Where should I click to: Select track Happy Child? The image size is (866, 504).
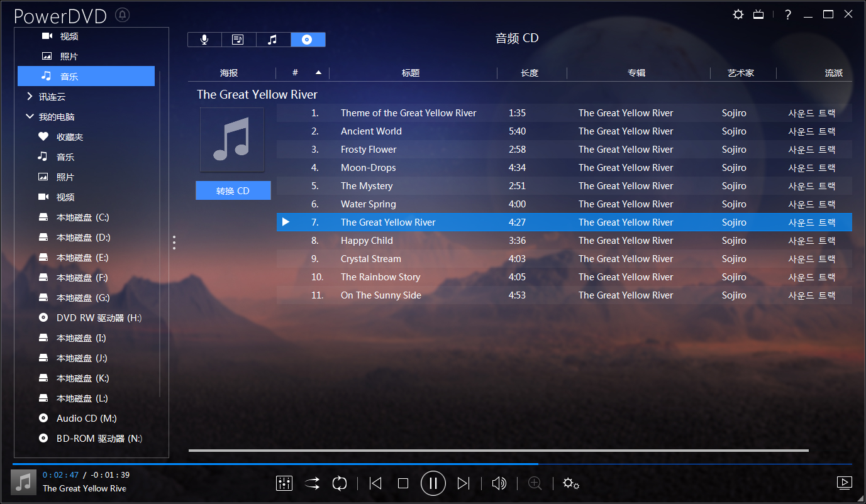(x=564, y=241)
